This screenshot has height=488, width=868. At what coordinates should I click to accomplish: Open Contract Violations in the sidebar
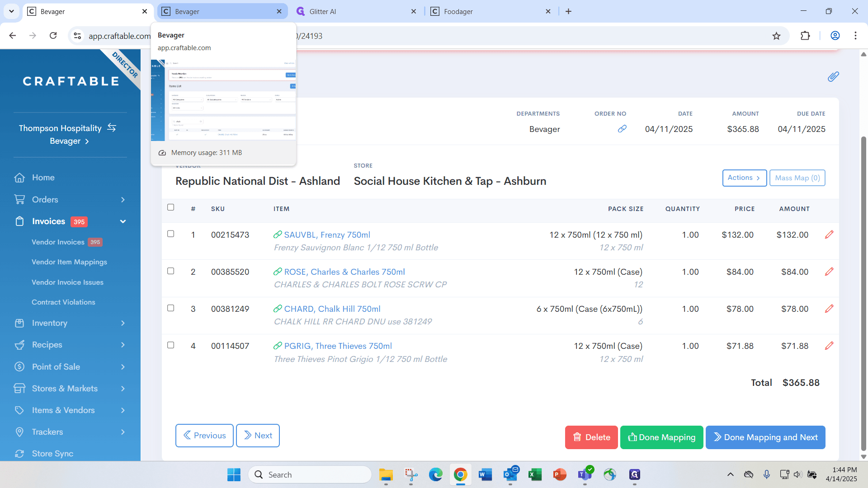pos(63,302)
